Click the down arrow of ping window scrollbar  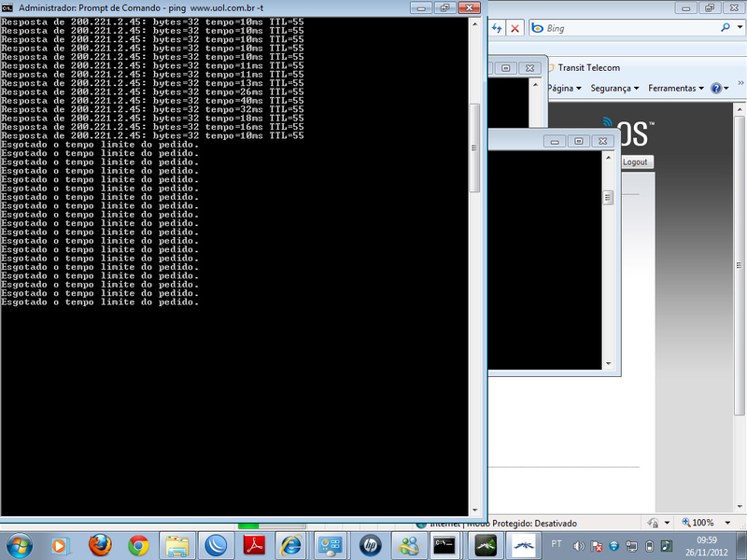coord(474,510)
